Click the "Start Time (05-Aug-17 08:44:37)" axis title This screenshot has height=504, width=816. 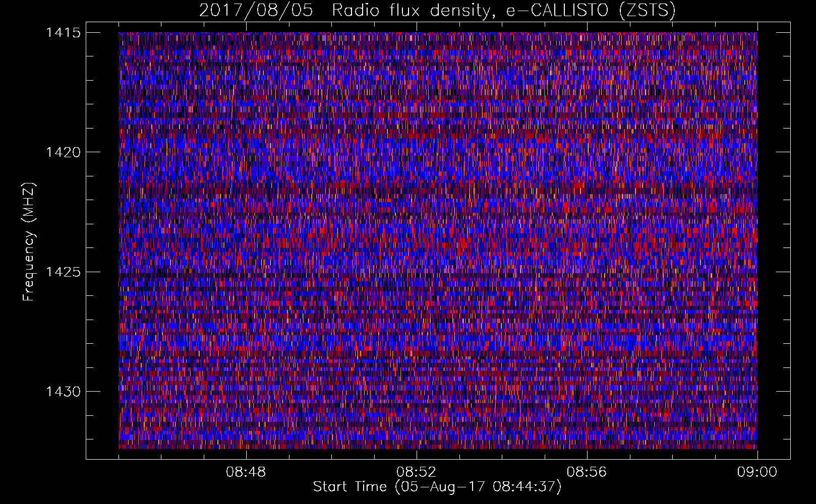pos(437,487)
